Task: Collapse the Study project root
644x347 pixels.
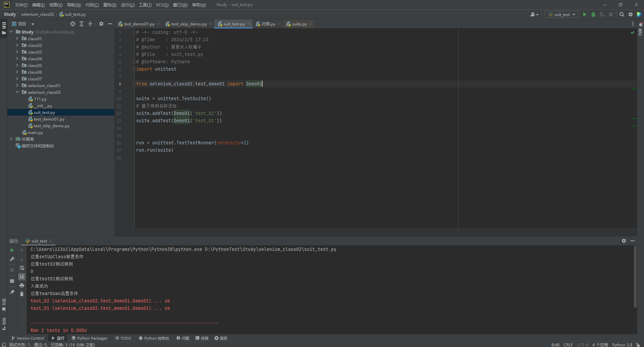Action: pos(11,32)
